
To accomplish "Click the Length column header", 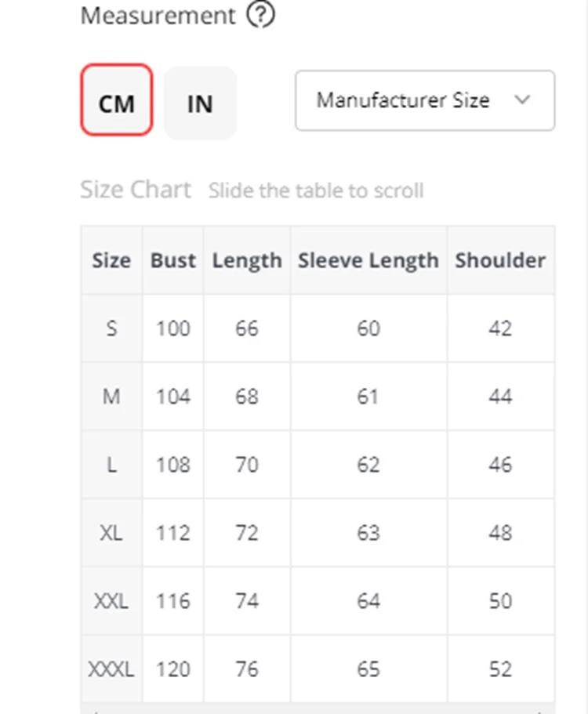I will 247,260.
